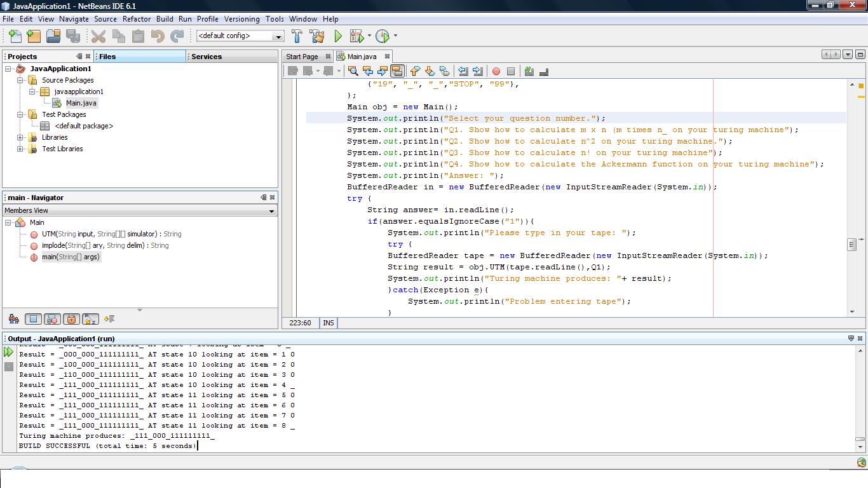Toggle Show Static Members filter in Navigator
Screen dimensions: 868x488
coord(53,319)
